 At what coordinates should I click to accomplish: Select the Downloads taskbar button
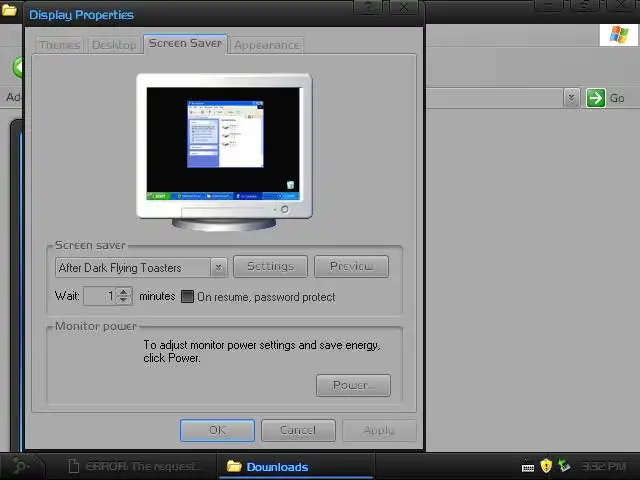[296, 466]
